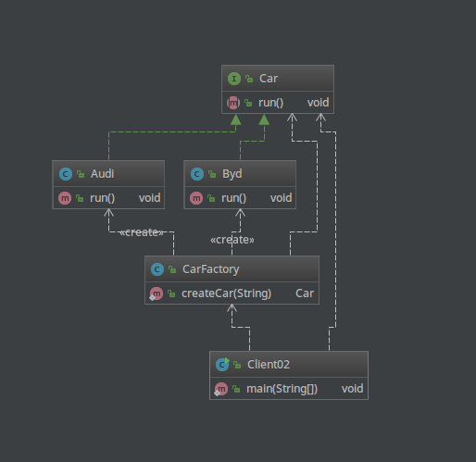Click the run() method text in Car node
Image resolution: width=476 pixels, height=462 pixels.
[x=271, y=103]
